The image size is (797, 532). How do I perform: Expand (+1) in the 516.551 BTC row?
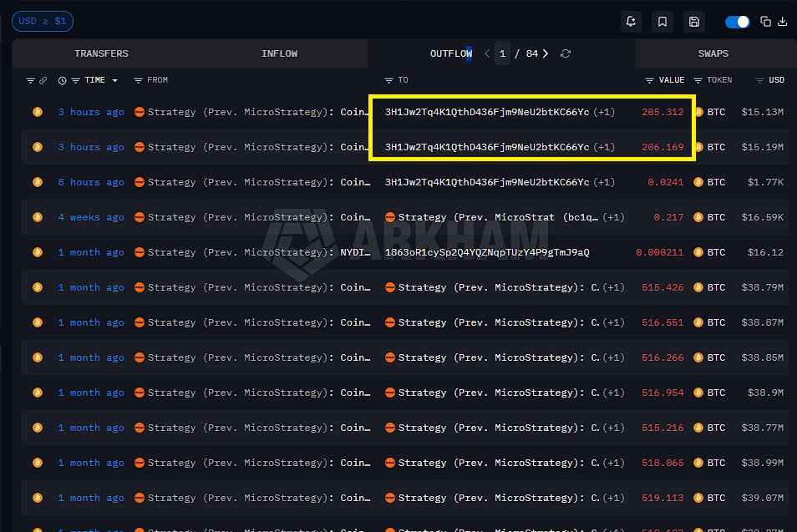(613, 322)
